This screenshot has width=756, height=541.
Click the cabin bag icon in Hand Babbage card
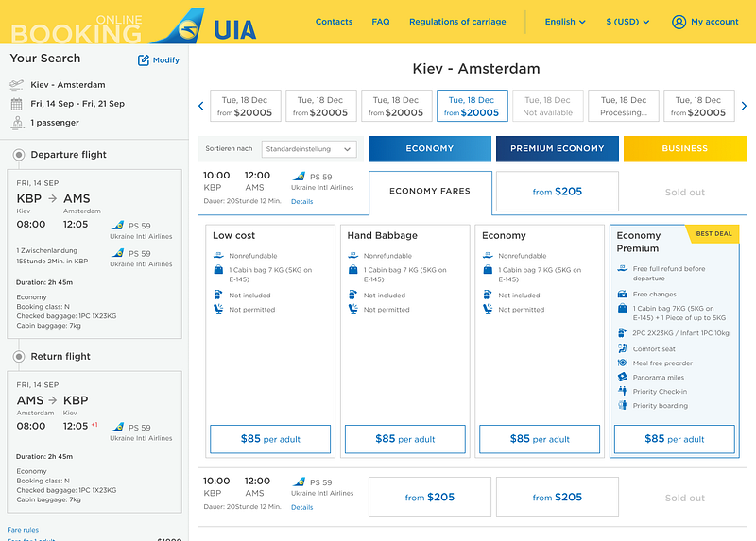click(x=352, y=270)
